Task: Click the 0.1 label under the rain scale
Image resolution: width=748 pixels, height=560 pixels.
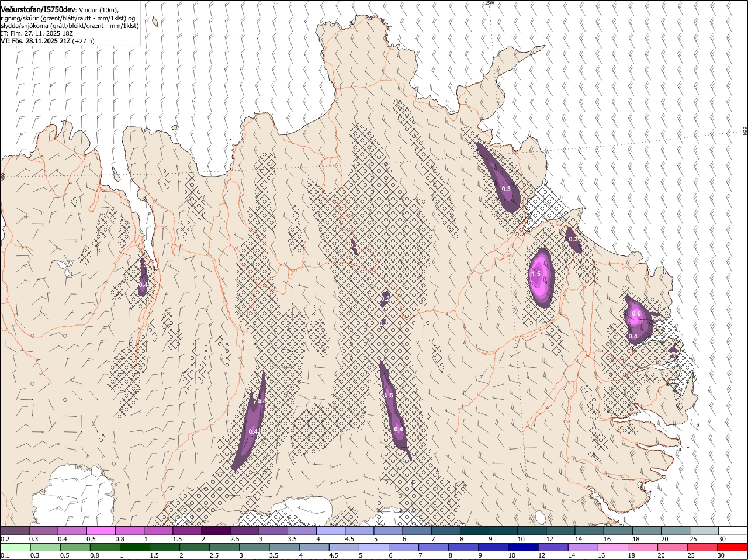Action: coord(5,556)
